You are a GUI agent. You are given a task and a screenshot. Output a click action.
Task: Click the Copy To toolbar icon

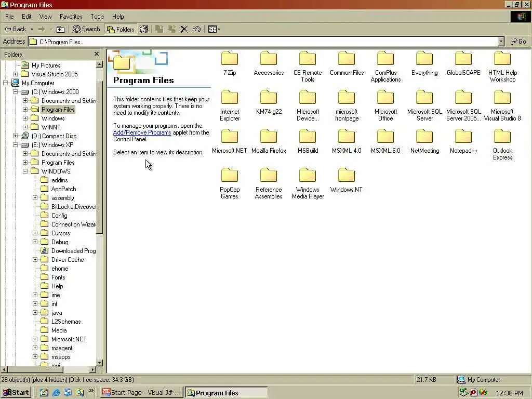(171, 29)
